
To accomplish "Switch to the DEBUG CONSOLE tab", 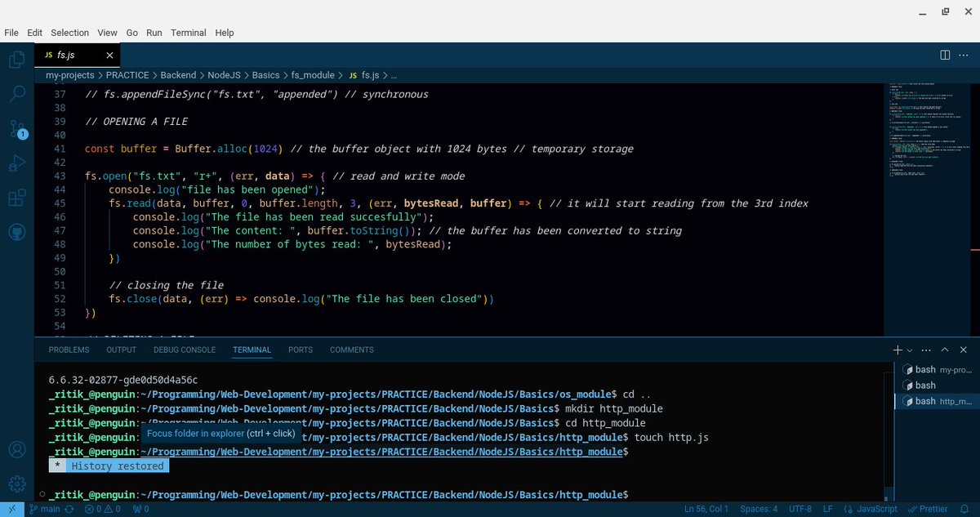I will (185, 350).
